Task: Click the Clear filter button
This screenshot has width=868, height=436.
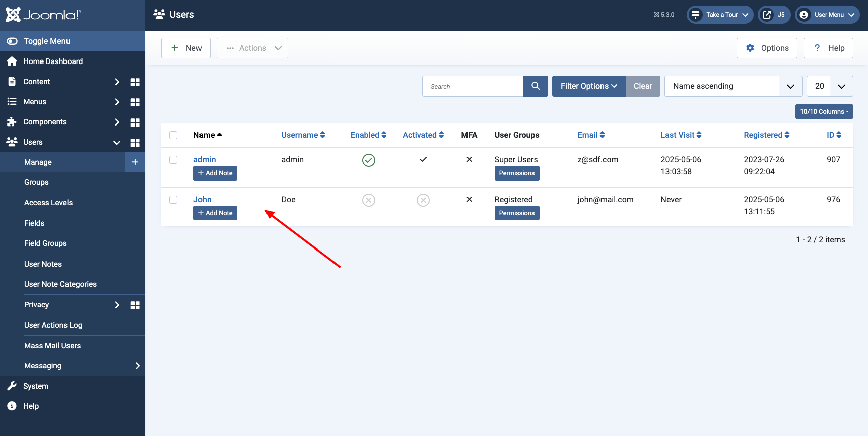Action: [x=643, y=86]
